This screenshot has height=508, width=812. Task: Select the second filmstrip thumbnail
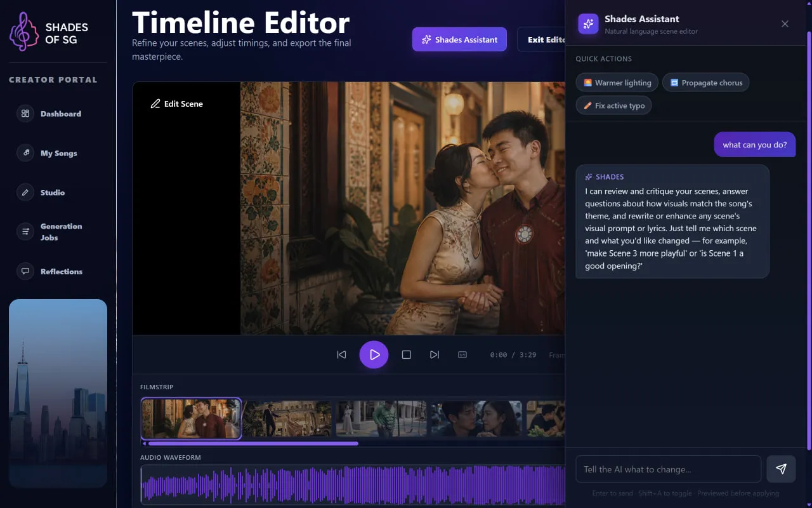tap(287, 418)
